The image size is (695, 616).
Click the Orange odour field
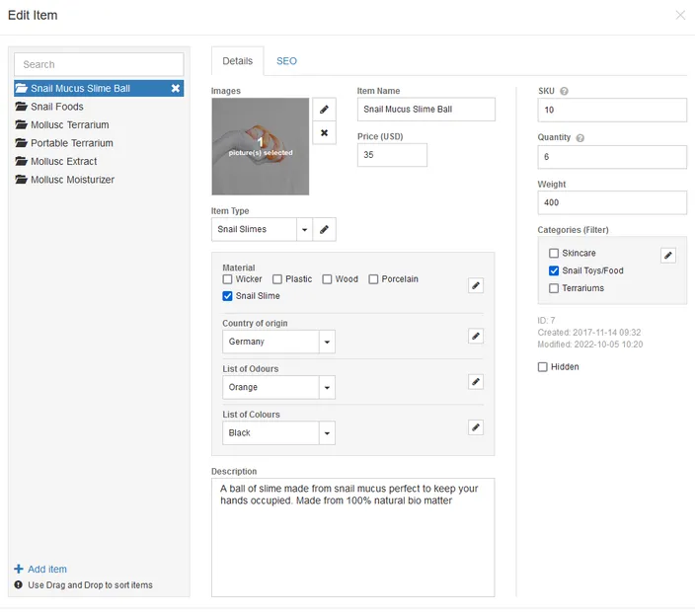[270, 387]
